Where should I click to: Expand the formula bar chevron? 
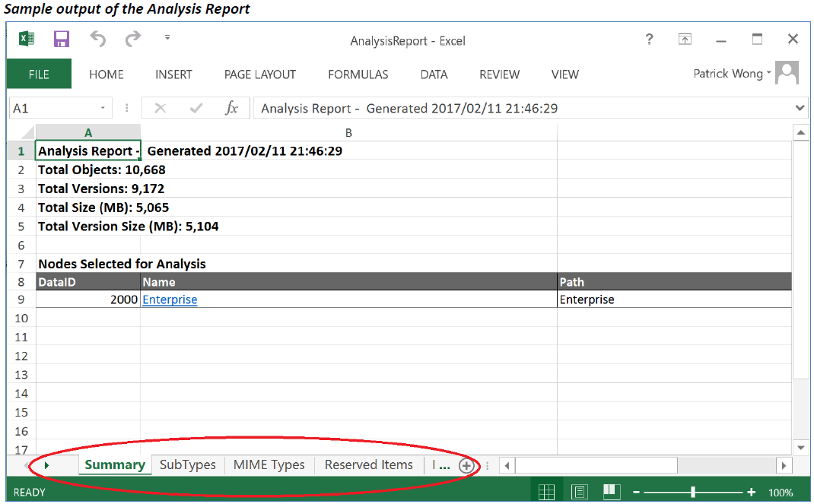click(800, 108)
